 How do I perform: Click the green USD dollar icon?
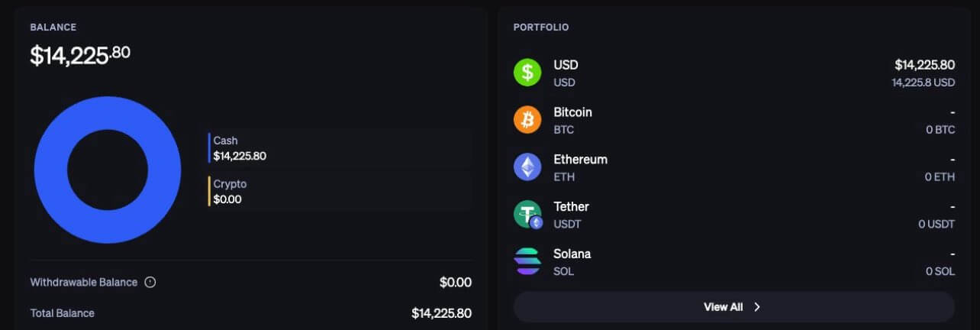[x=527, y=73]
